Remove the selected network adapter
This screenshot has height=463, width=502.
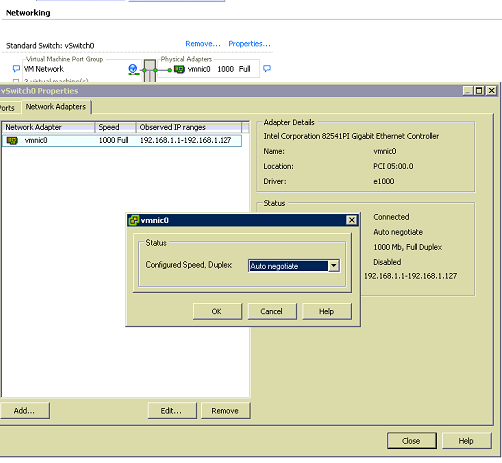pyautogui.click(x=226, y=411)
